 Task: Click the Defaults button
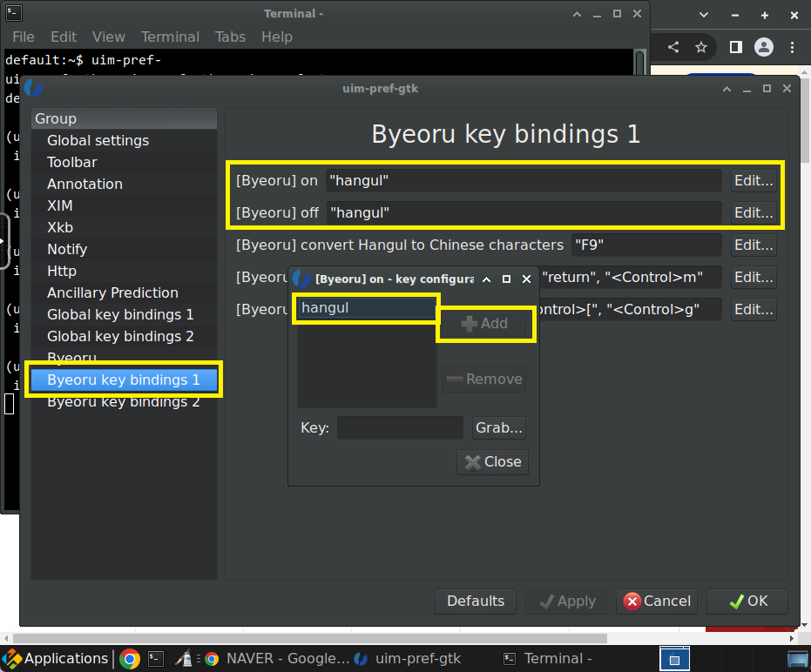[476, 601]
